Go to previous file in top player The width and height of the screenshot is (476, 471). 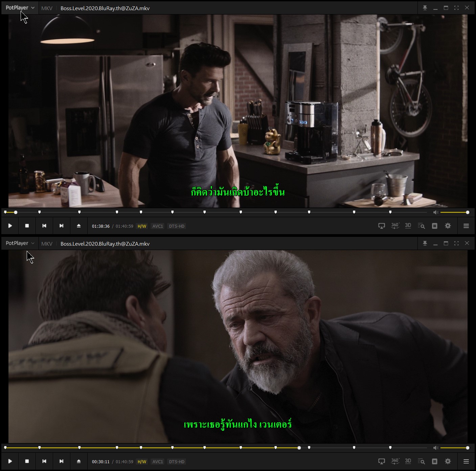44,226
